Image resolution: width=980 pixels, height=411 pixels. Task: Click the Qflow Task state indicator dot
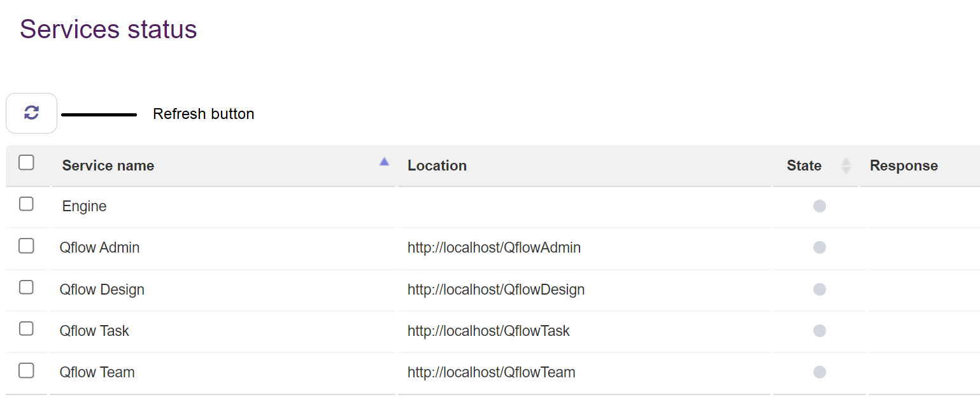(x=820, y=331)
